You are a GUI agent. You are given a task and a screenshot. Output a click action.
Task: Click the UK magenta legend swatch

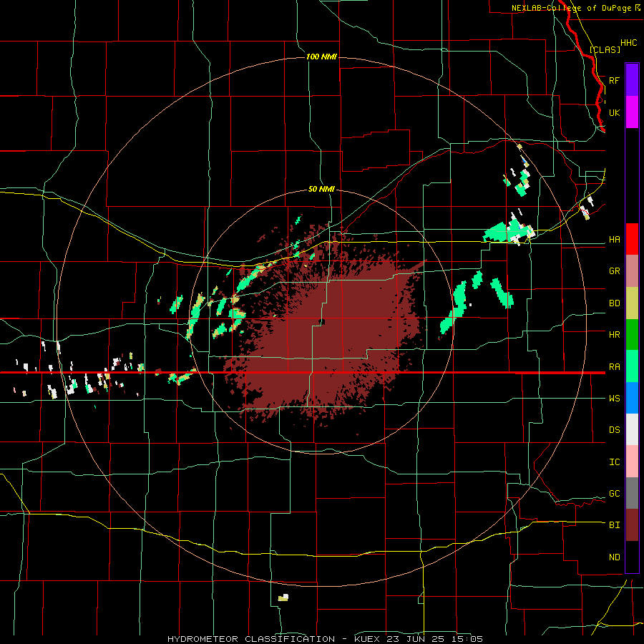coord(632,112)
